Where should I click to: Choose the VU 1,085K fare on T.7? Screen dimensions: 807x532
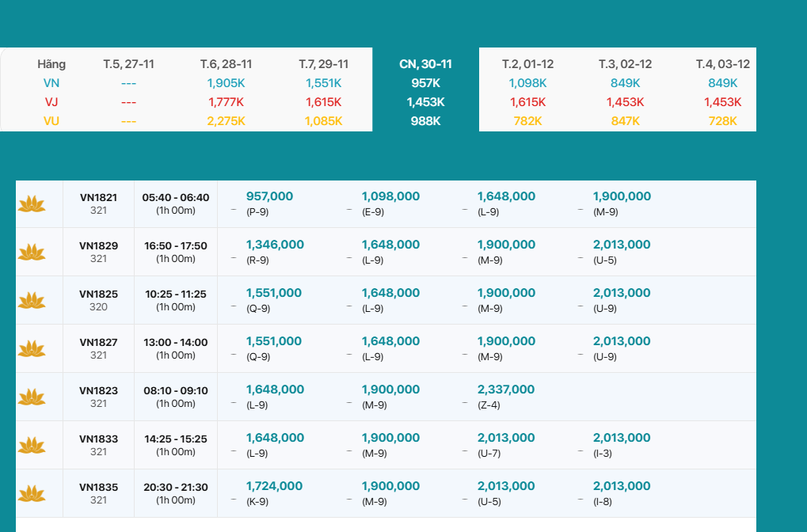pyautogui.click(x=323, y=121)
